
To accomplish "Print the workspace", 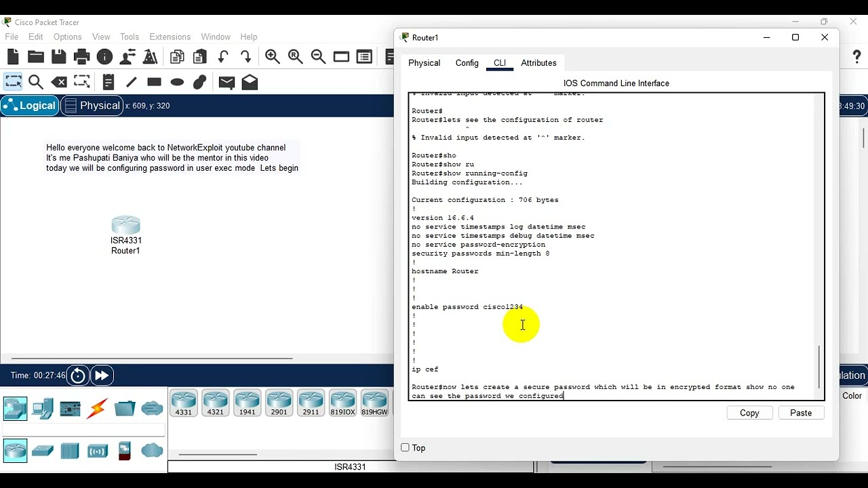I will pyautogui.click(x=82, y=57).
